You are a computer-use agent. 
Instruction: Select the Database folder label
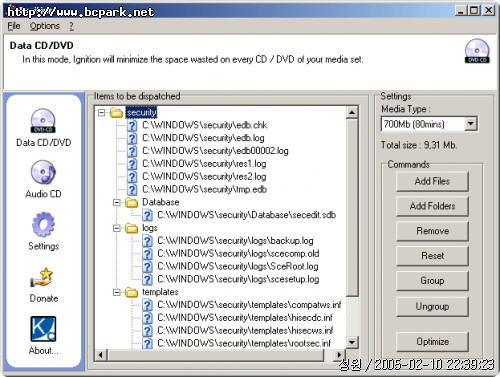click(x=161, y=202)
